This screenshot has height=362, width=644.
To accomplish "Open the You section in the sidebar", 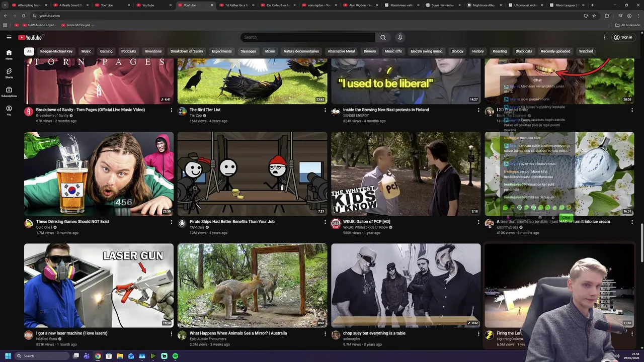I will (9, 111).
